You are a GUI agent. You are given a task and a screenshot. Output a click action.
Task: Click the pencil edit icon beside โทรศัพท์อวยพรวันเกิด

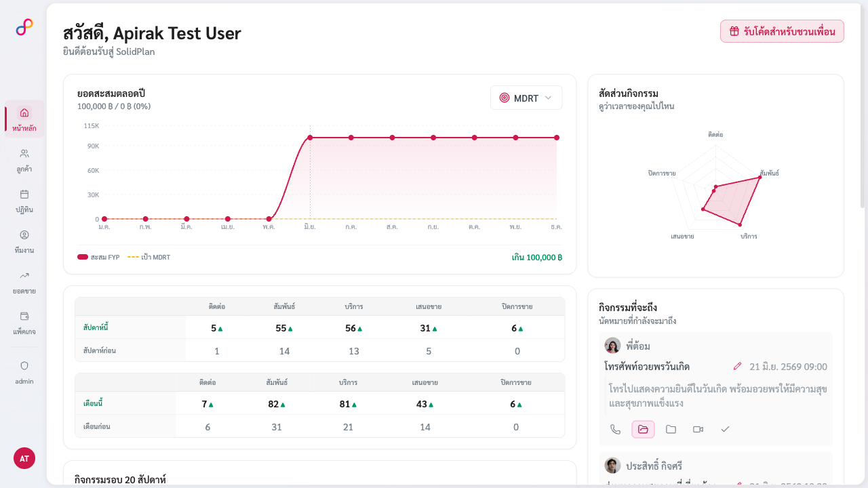tap(738, 367)
